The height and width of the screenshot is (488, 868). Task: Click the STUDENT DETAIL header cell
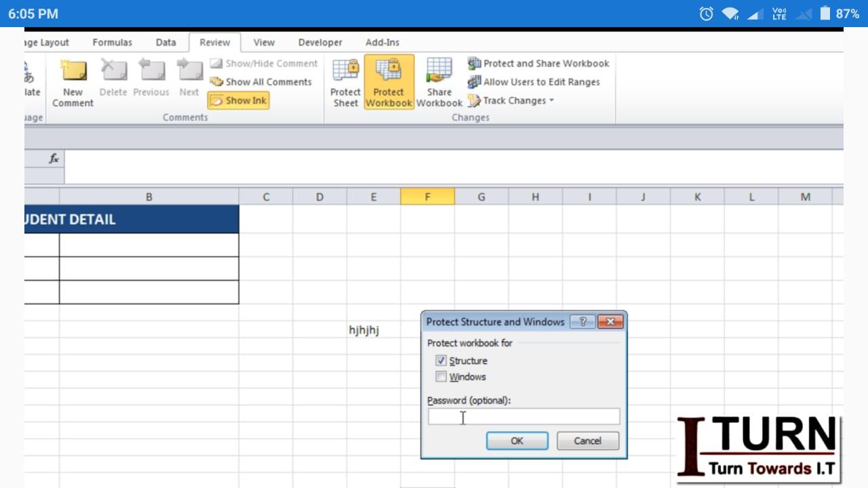132,219
